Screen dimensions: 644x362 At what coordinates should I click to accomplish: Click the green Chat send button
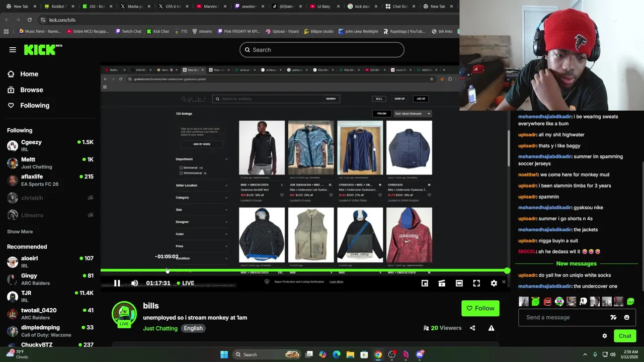click(x=625, y=336)
